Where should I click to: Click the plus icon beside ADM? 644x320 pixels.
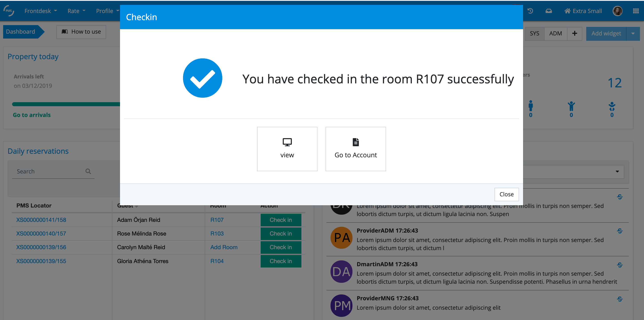tap(575, 34)
